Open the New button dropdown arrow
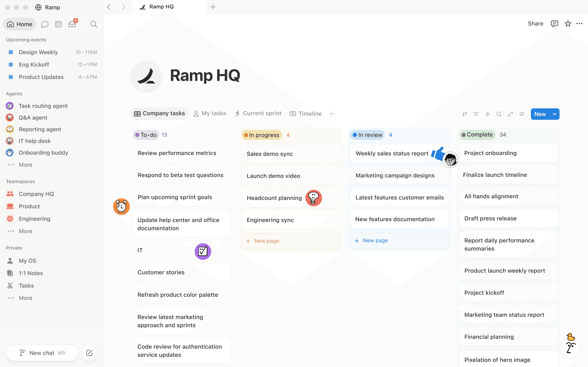 click(x=554, y=114)
